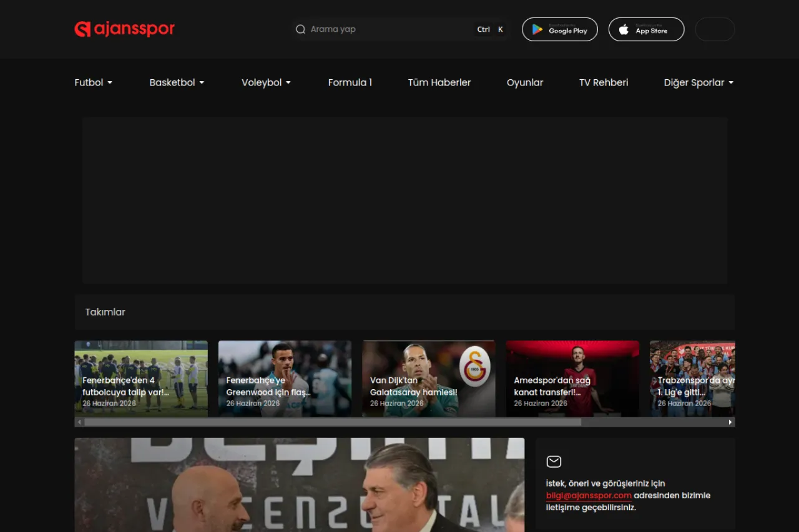Go to Tüm Haberler page
This screenshot has height=532, width=799.
tap(439, 82)
